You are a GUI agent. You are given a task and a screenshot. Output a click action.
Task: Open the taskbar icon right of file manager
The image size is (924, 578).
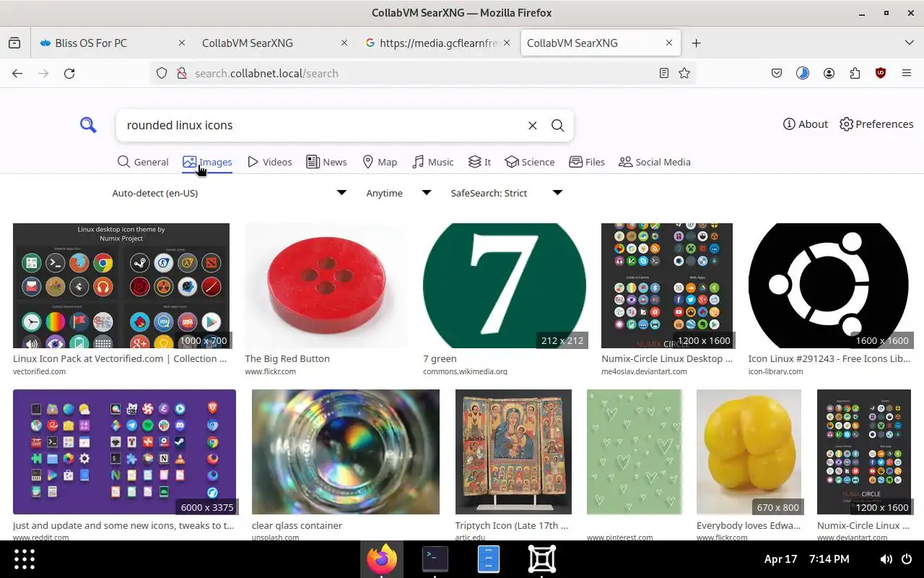pyautogui.click(x=542, y=558)
